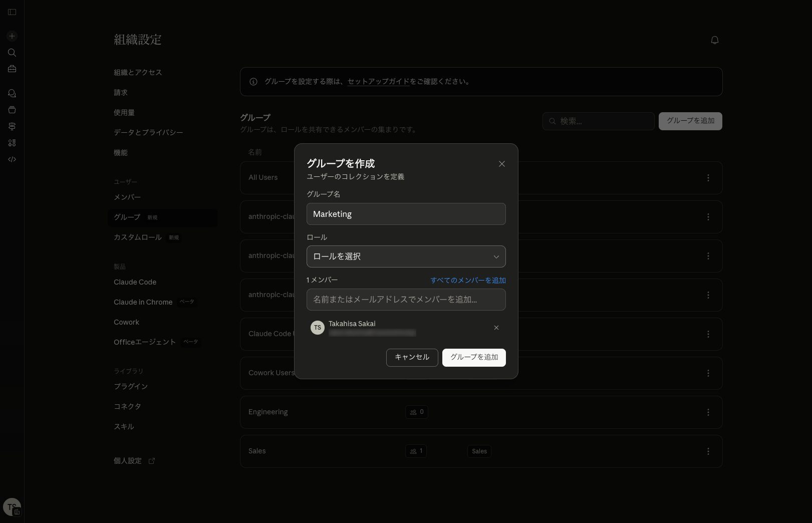Click the code </> icon in sidebar
The width and height of the screenshot is (812, 523).
coord(12,159)
